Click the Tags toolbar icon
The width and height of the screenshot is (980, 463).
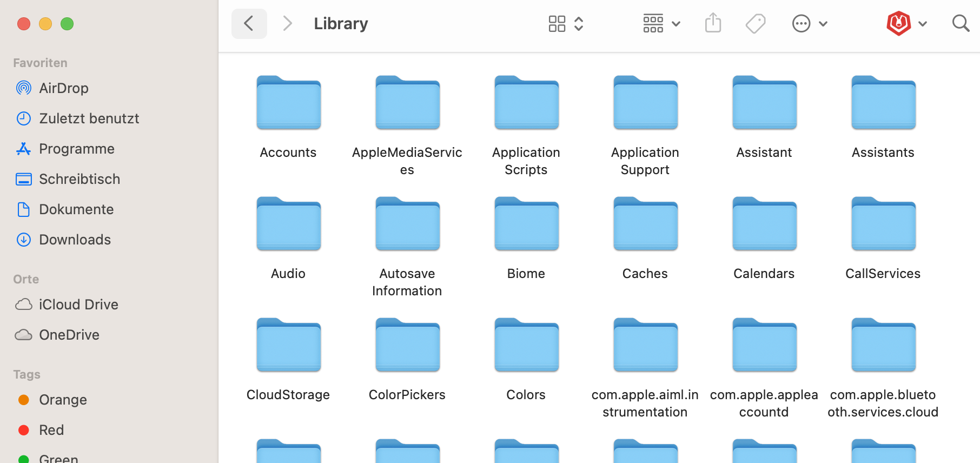755,24
